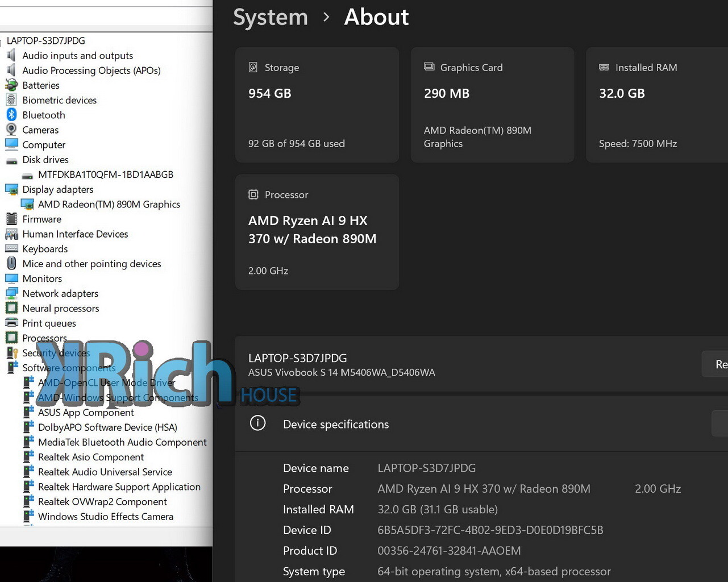Screen dimensions: 728x582
Task: Select the Batteries category label
Action: [x=41, y=85]
